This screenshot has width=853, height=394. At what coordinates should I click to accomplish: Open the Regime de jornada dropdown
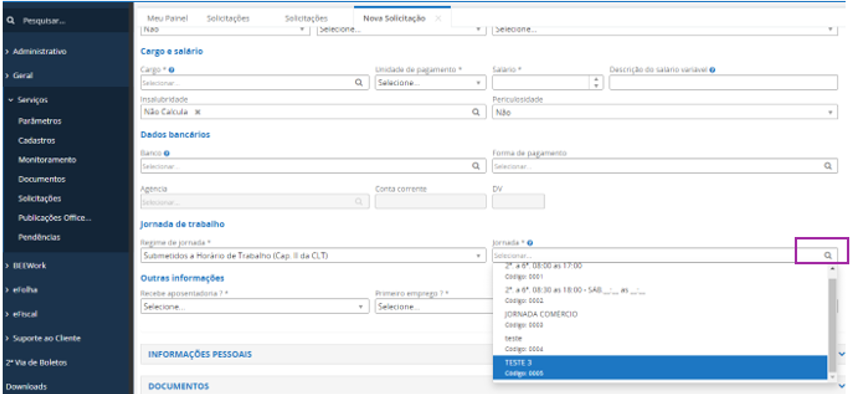[313, 255]
